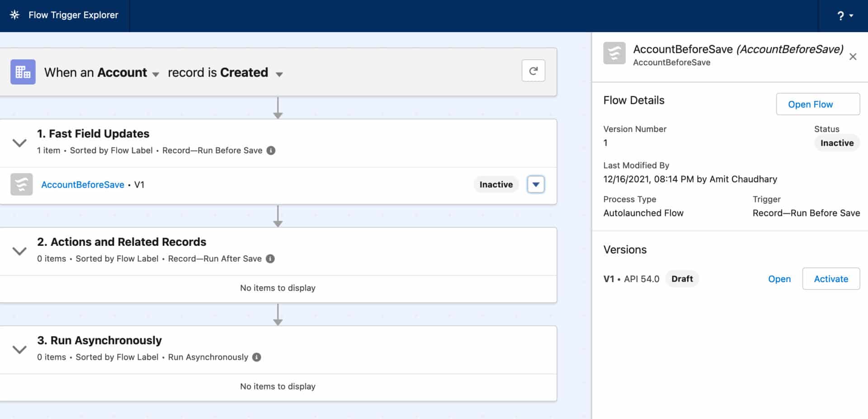Click the Flow Trigger Explorer star icon
The height and width of the screenshot is (419, 868).
[x=14, y=15]
